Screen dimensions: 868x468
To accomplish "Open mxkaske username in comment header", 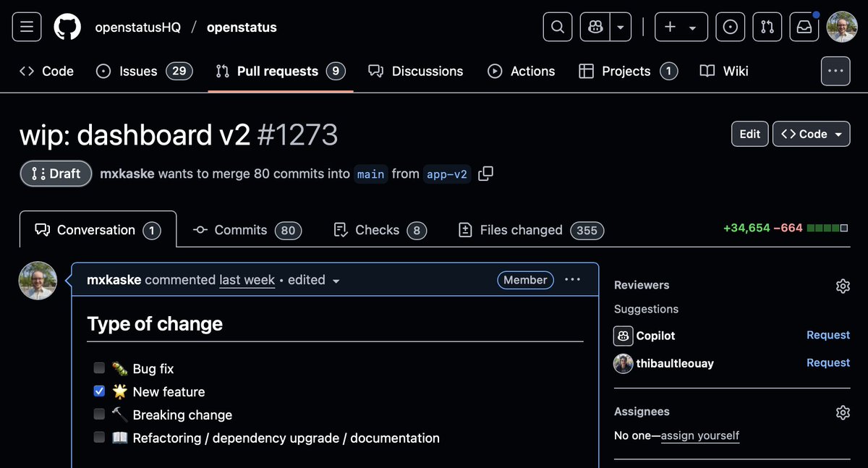I will point(114,280).
